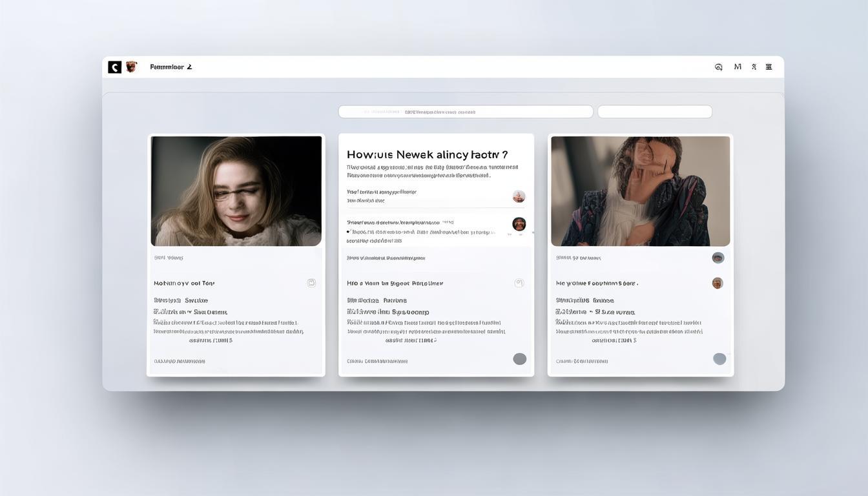Click the bookmark icon on the left card

pyautogui.click(x=311, y=283)
